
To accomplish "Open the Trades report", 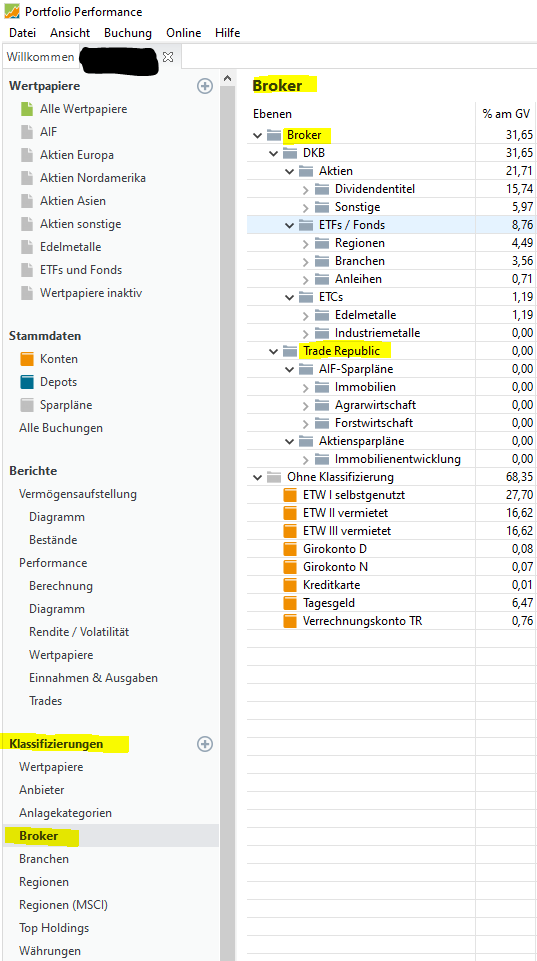I will click(45, 701).
